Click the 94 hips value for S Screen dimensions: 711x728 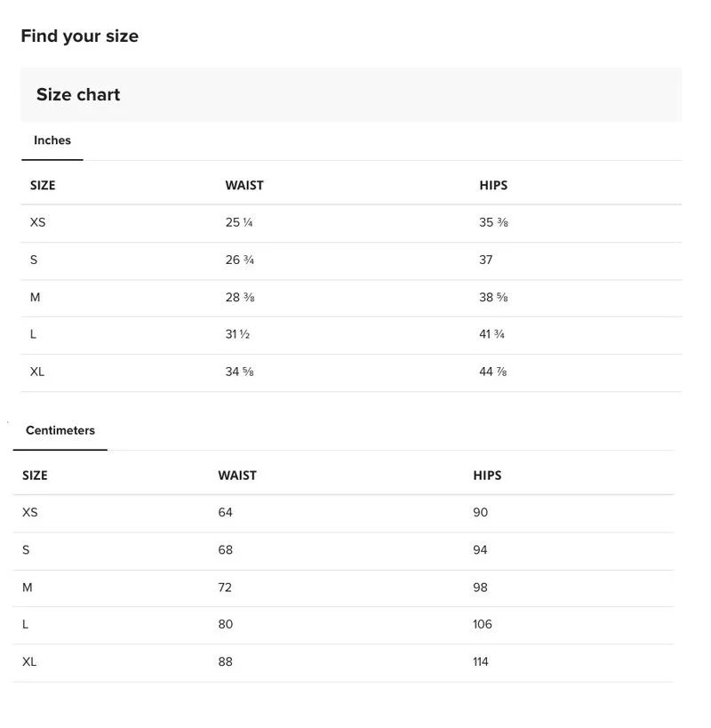[x=480, y=550]
